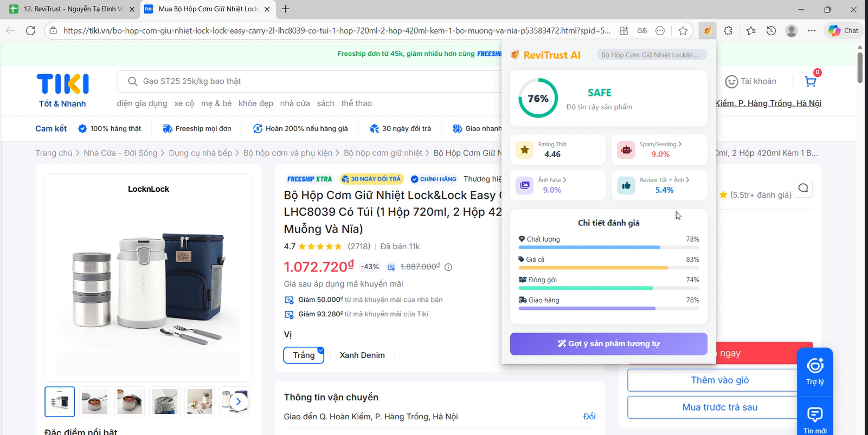Click the Tài khoản account icon

click(x=731, y=81)
